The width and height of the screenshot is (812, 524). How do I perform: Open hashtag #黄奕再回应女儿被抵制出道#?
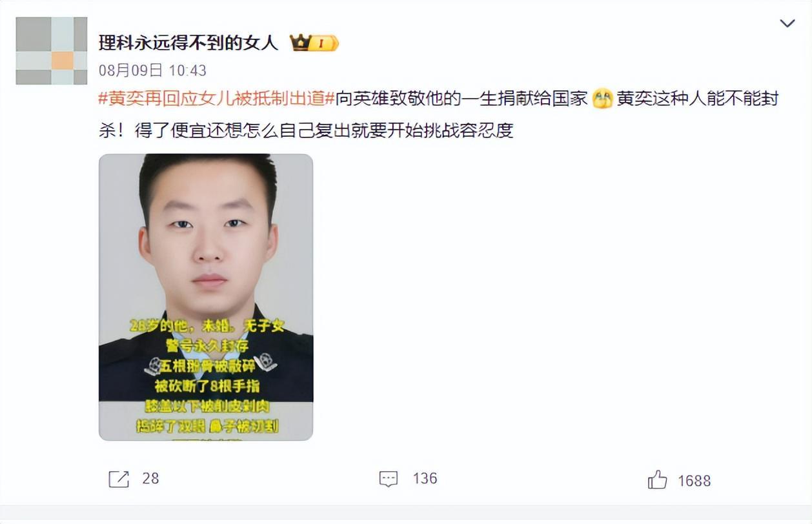tap(216, 99)
